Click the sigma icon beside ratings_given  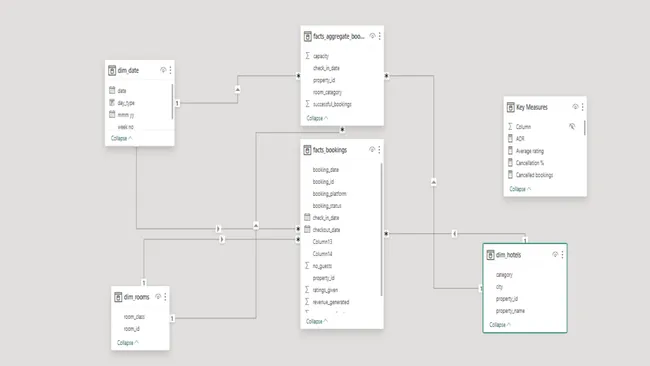click(307, 290)
